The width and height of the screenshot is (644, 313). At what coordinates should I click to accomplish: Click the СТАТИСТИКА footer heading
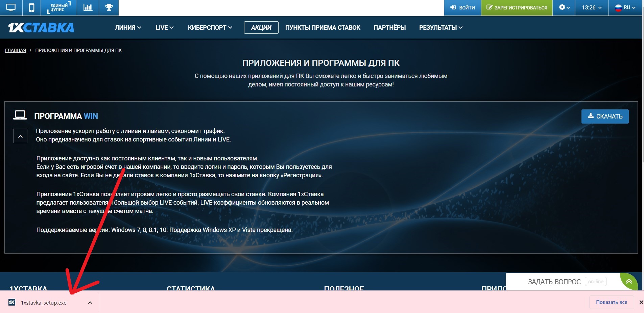click(191, 288)
